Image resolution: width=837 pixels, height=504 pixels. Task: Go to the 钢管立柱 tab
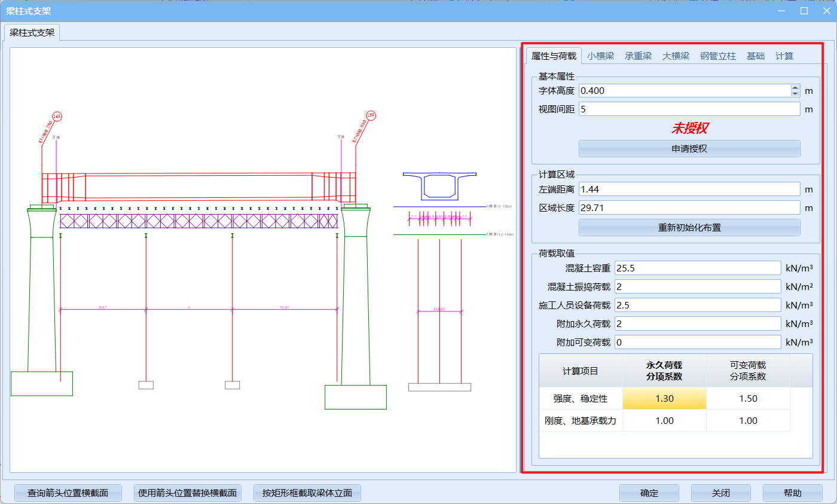coord(718,56)
